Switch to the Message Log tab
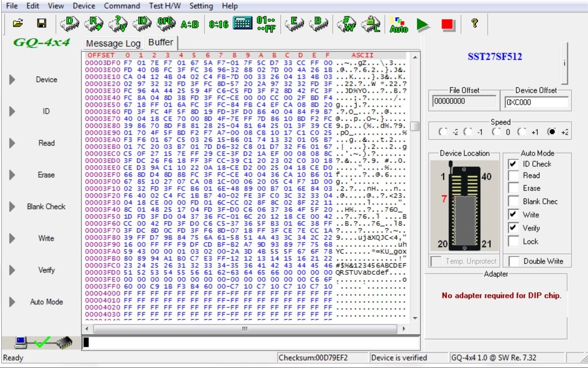This screenshot has height=368, width=588. pos(113,43)
